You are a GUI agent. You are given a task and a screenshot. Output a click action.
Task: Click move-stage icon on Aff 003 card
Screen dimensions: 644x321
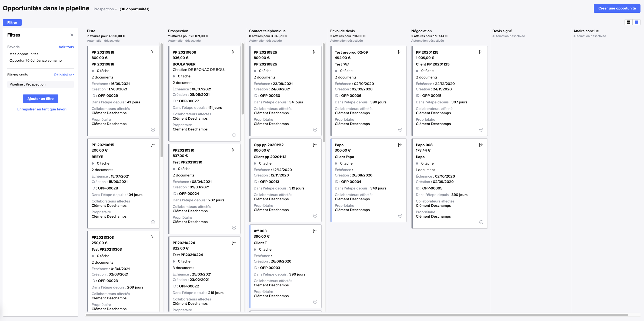[315, 231]
